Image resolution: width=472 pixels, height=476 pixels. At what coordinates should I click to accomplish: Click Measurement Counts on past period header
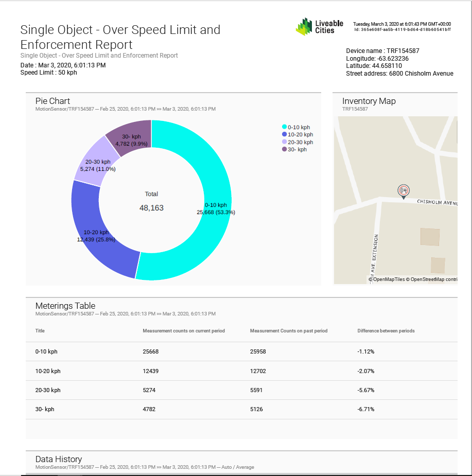click(289, 330)
